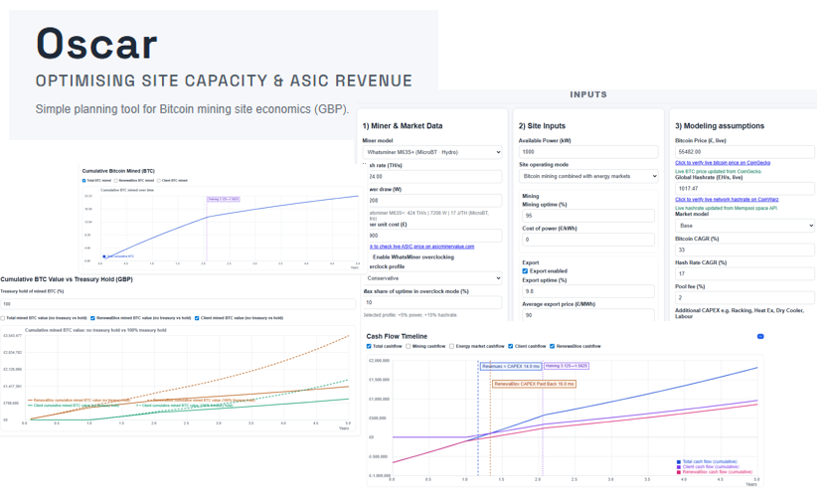The width and height of the screenshot is (823, 504).
Task: Toggle the Total BTC mined checkbox
Action: (x=83, y=181)
